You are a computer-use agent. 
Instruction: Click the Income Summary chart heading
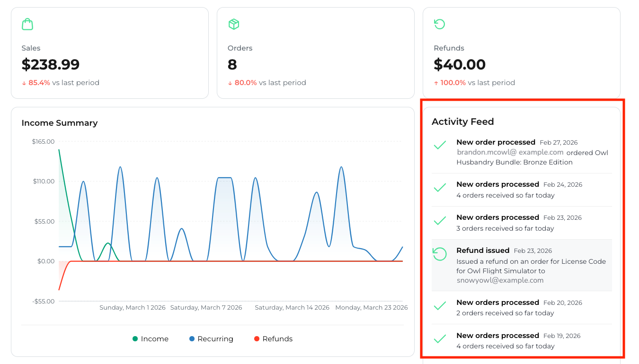click(x=60, y=123)
